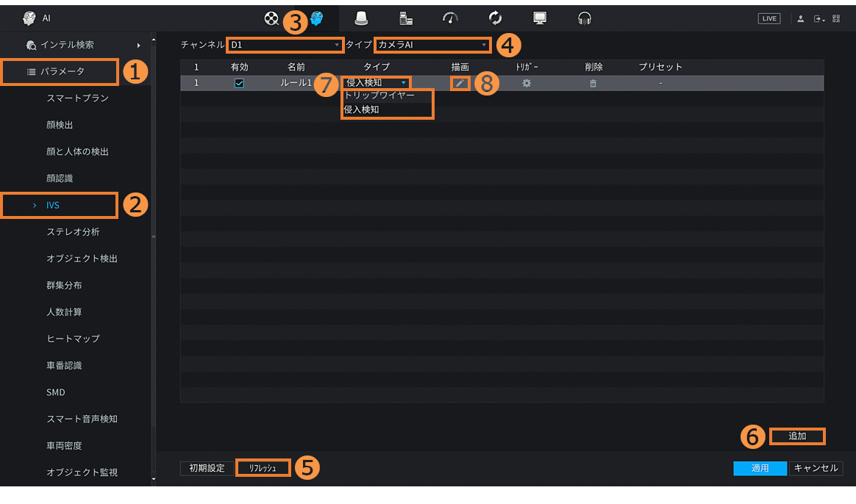The height and width of the screenshot is (504, 856).
Task: Click the 追加 button
Action: point(797,436)
